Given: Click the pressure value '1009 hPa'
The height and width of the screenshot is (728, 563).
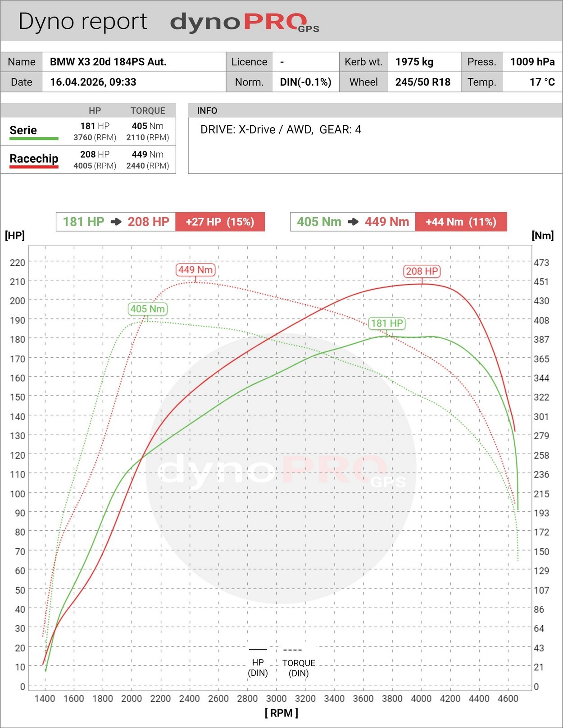Looking at the screenshot, I should point(532,62).
